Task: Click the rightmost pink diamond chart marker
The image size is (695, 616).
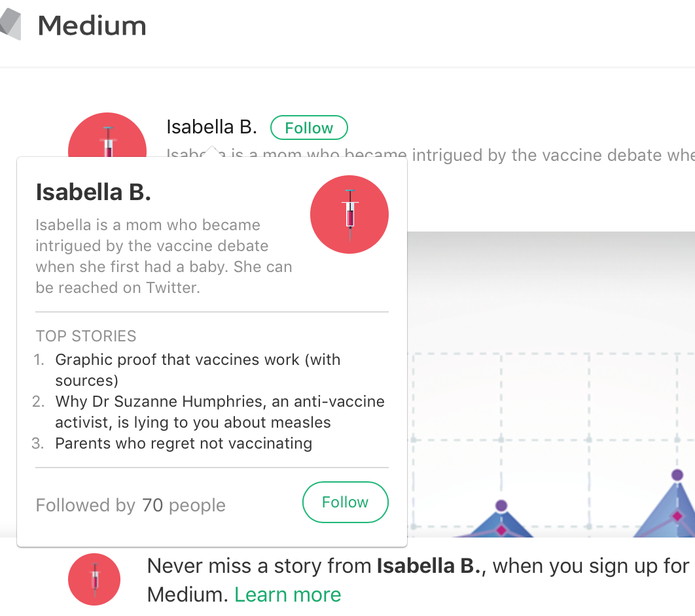Action: click(x=677, y=517)
